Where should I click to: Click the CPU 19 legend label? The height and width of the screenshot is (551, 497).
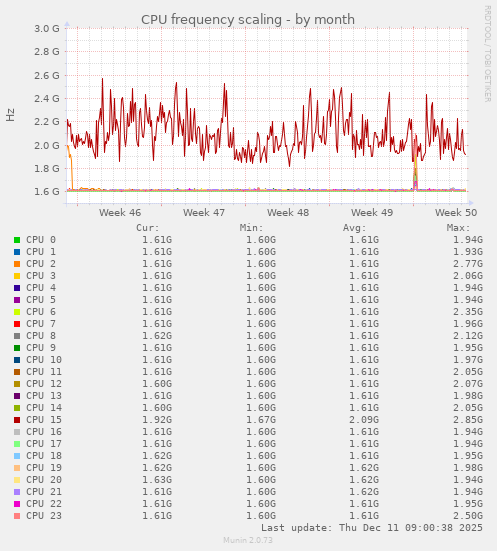(x=44, y=468)
